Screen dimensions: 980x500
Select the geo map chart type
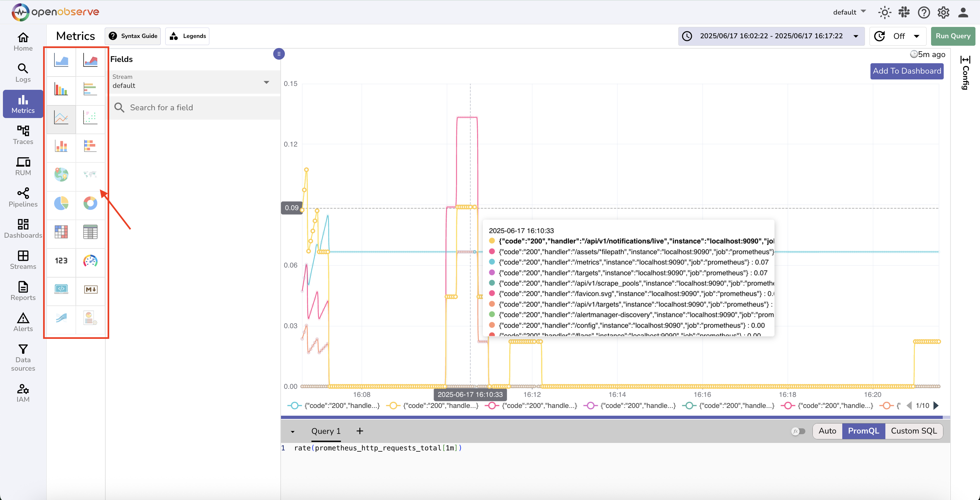point(61,175)
